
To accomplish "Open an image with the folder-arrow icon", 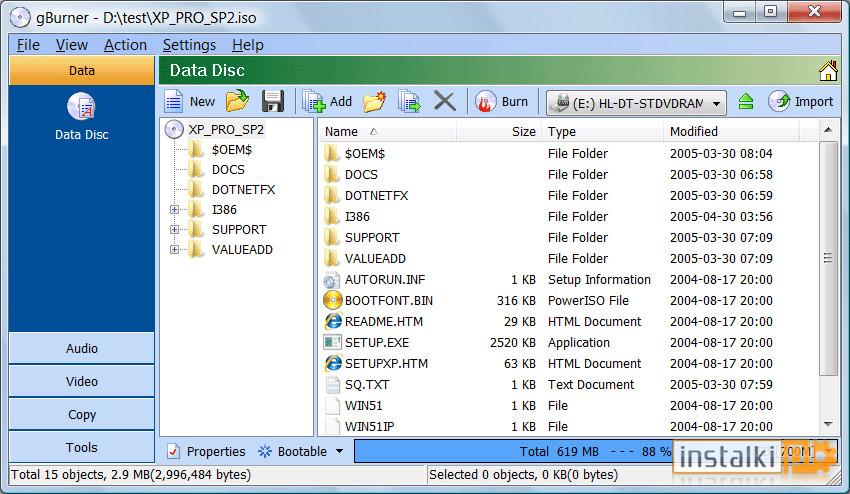I will pos(237,101).
